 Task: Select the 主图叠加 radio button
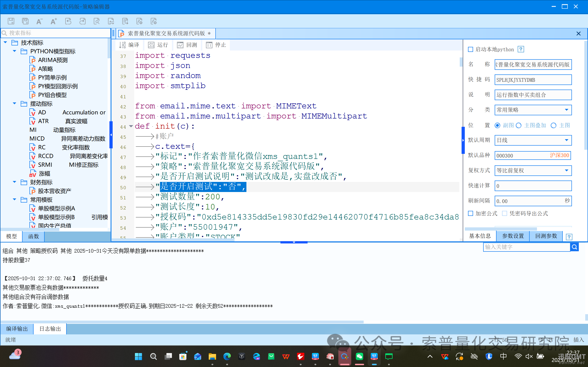519,125
